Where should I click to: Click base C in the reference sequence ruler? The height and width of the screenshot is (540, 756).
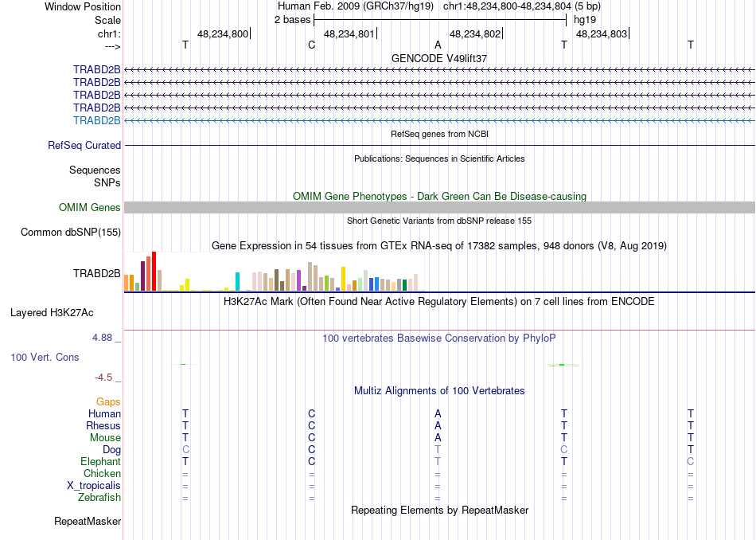tap(311, 45)
